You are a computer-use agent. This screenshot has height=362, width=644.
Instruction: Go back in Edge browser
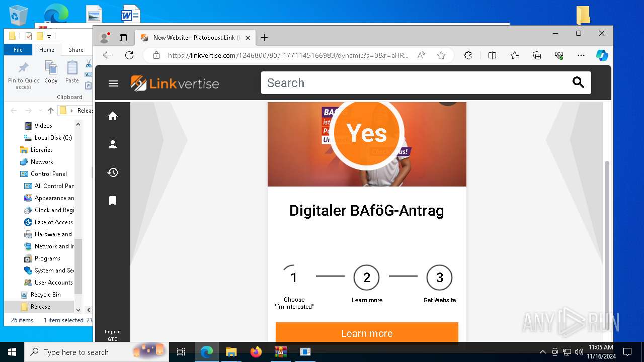pyautogui.click(x=107, y=55)
